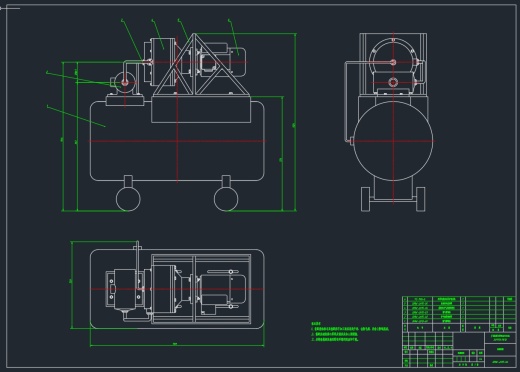Viewport: 520px width, 372px height.
Task: Select the length dimension line below top view
Action: point(177,345)
